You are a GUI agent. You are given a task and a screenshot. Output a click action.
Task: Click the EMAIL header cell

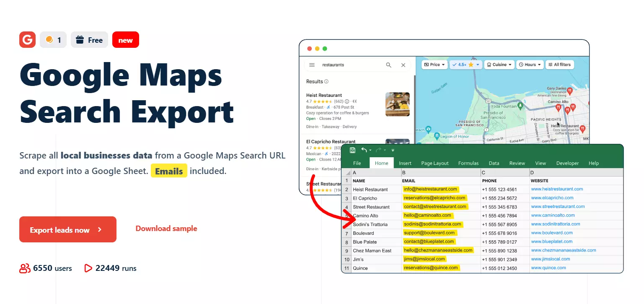click(441, 181)
